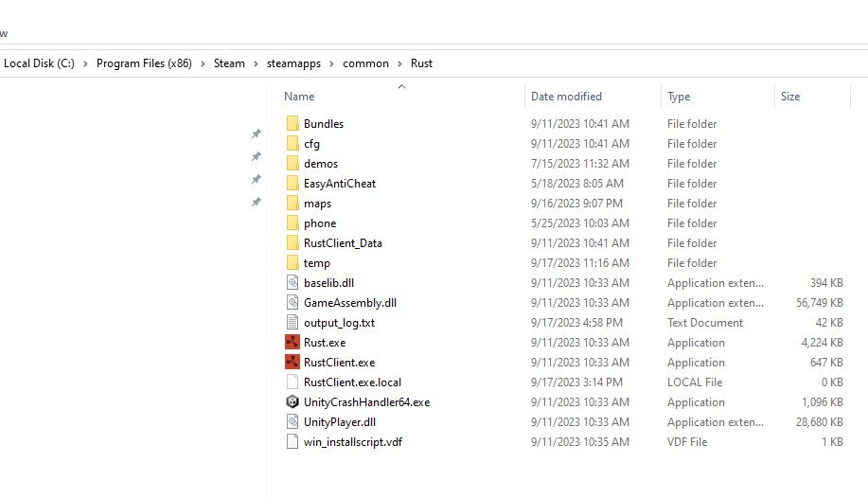The width and height of the screenshot is (868, 498).
Task: Navigate to Steam in the address breadcrumb
Action: click(229, 63)
